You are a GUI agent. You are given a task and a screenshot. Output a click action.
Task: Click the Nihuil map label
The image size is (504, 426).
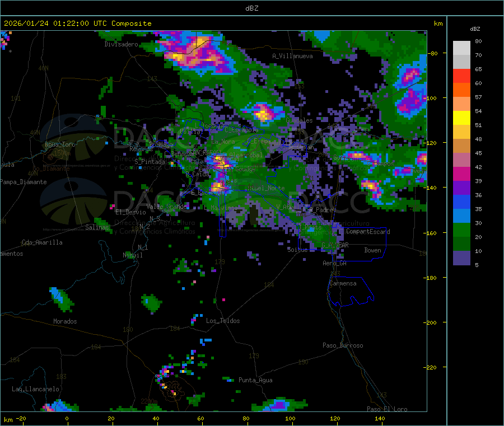pyautogui.click(x=133, y=255)
